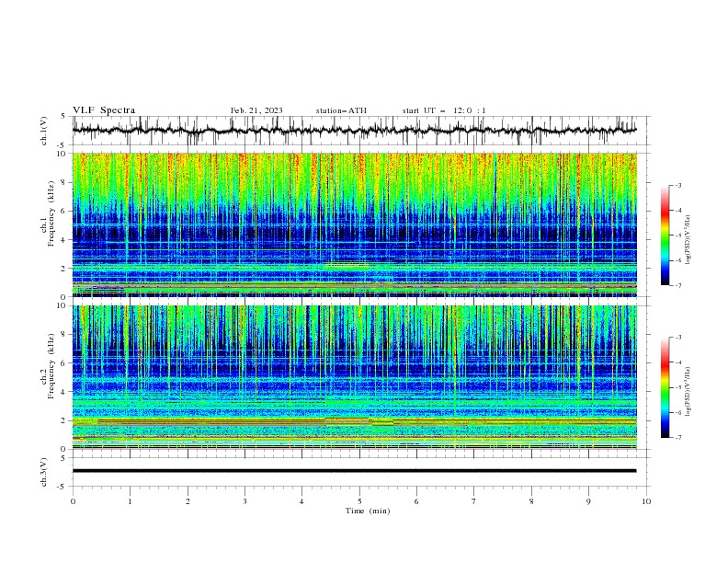The width and height of the screenshot is (728, 563).
Task: Click time axis tick label '5'
Action: tap(358, 501)
